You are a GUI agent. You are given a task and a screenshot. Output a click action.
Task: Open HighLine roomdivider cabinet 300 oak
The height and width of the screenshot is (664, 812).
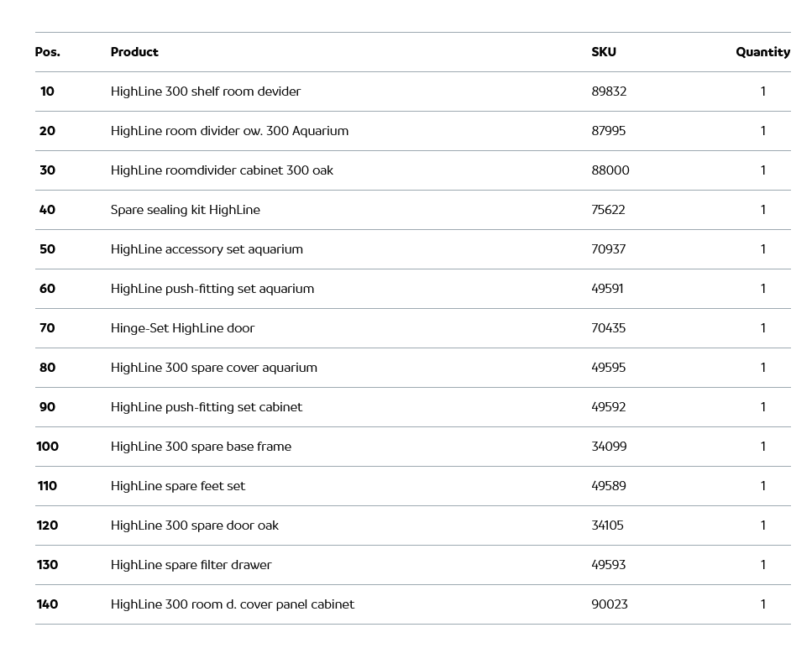pyautogui.click(x=222, y=170)
